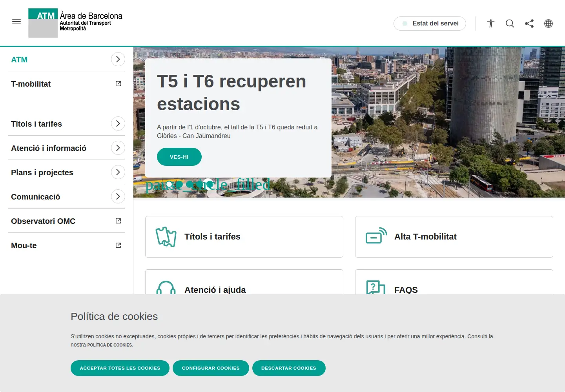This screenshot has height=392, width=565.
Task: Accept all cookies with Acceptar totes les cookies
Action: pyautogui.click(x=120, y=368)
